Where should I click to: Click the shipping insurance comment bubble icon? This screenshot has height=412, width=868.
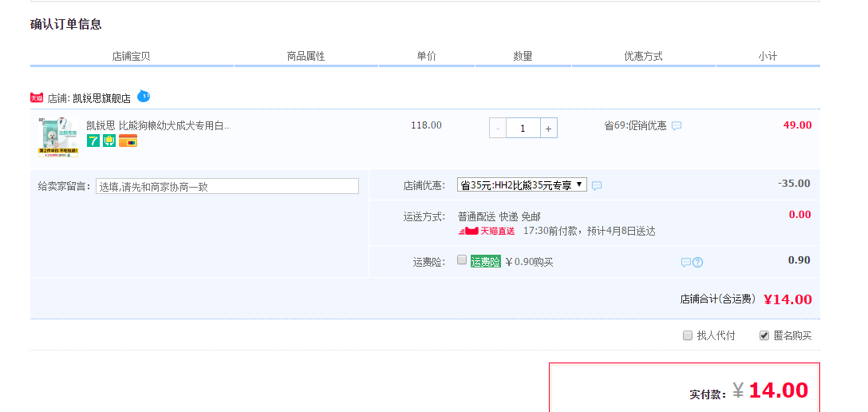[685, 262]
